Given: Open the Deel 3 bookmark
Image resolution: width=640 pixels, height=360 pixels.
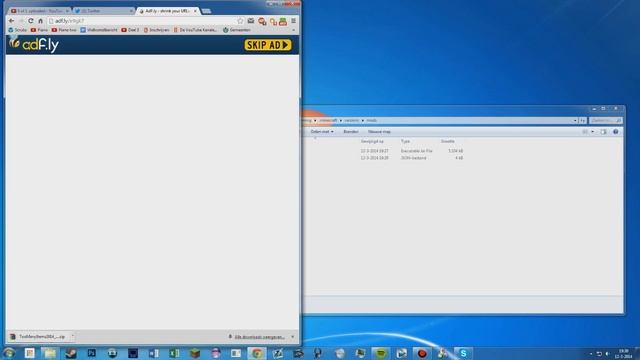Looking at the screenshot, I should pyautogui.click(x=130, y=30).
